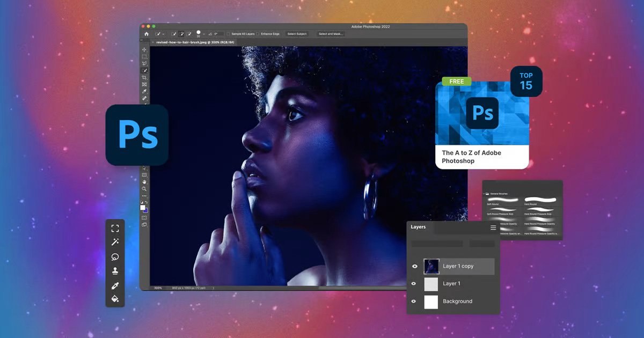Click the green FREE badge
The image size is (644, 338).
[x=456, y=82]
